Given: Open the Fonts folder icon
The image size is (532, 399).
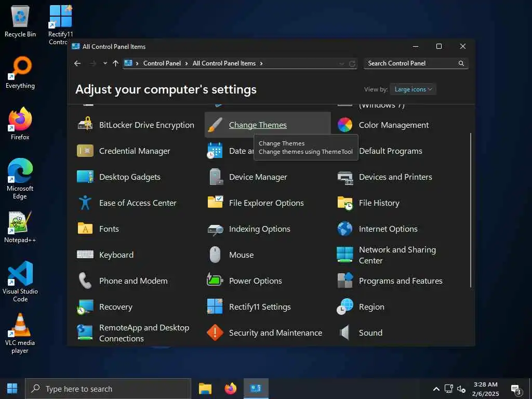Looking at the screenshot, I should (x=85, y=229).
